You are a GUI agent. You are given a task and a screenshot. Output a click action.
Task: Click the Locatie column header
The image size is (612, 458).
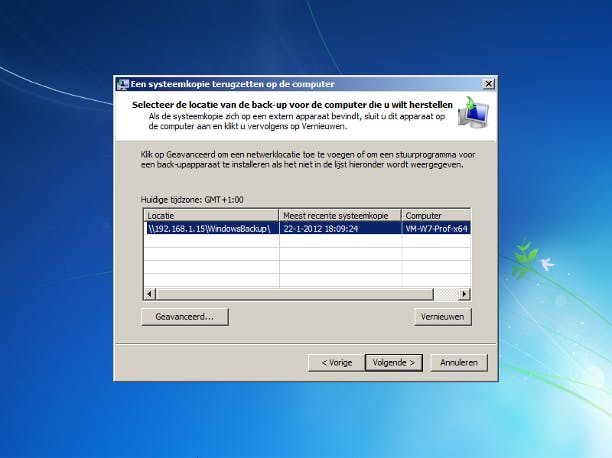point(211,216)
